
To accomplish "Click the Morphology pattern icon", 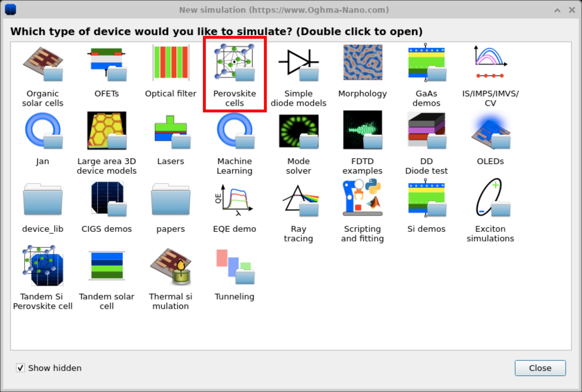I will pos(362,63).
